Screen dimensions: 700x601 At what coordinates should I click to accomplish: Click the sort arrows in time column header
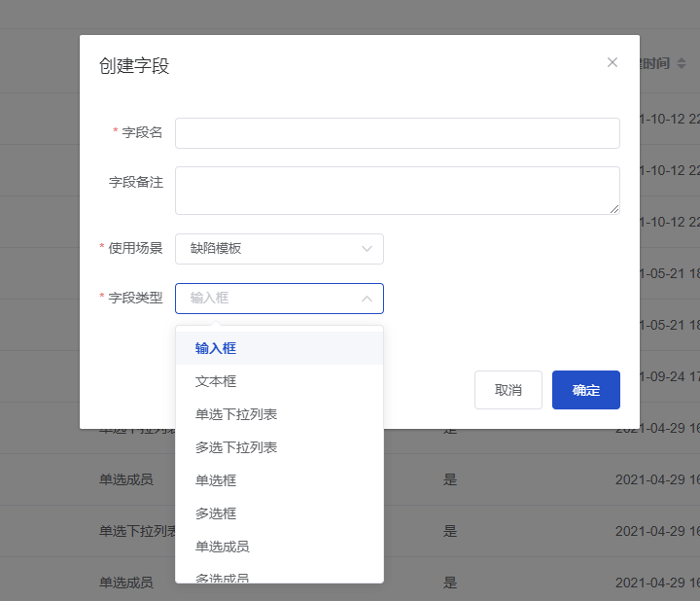click(x=682, y=63)
